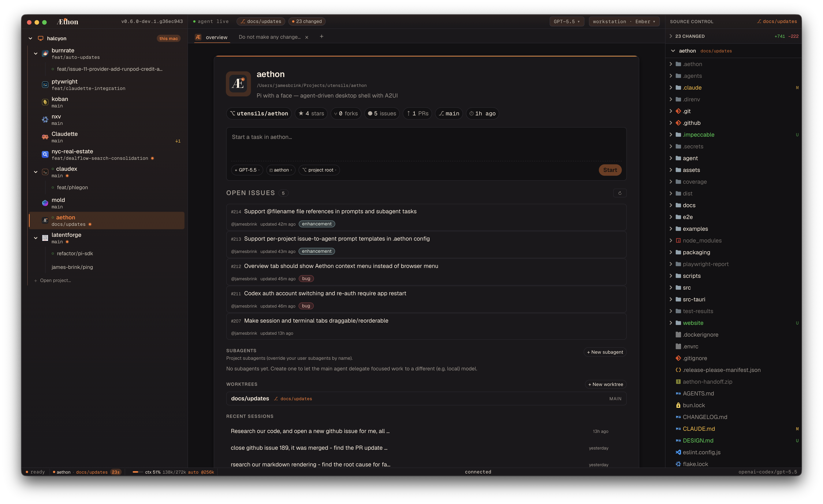
Task: Click the CLAUDE.md markdown icon
Action: click(678, 429)
